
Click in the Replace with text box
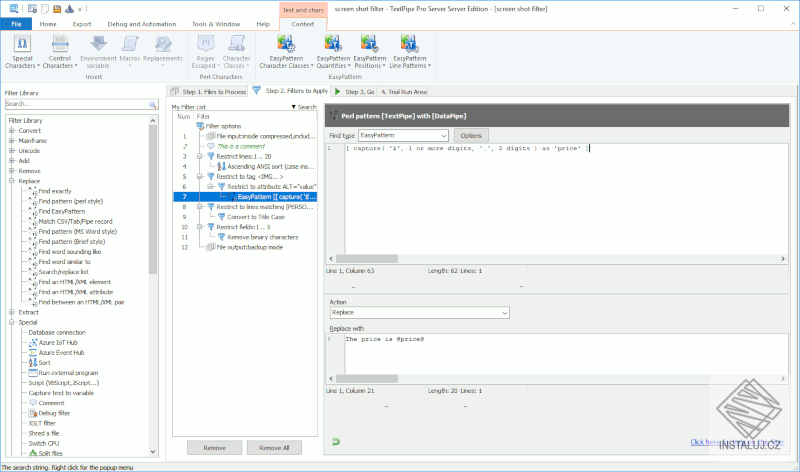(x=566, y=354)
